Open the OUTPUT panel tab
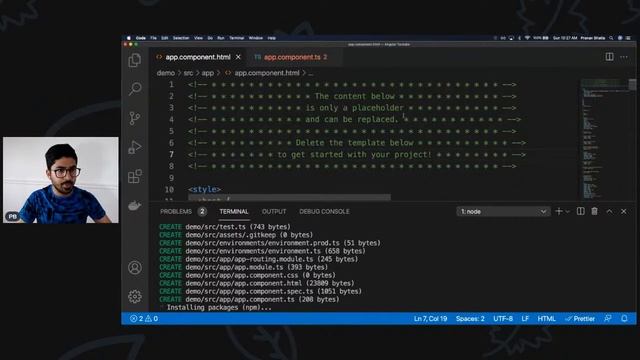The width and height of the screenshot is (640, 360). click(x=274, y=211)
